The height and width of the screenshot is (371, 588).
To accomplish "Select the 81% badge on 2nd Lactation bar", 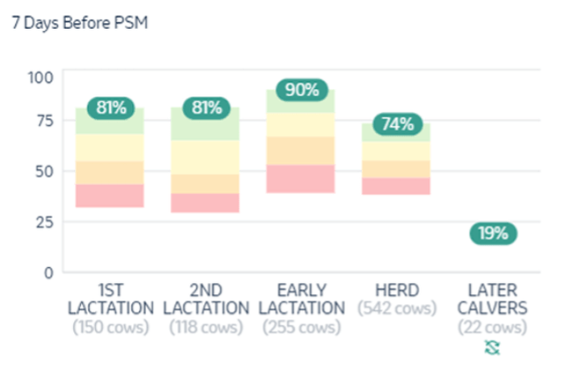I will [206, 109].
